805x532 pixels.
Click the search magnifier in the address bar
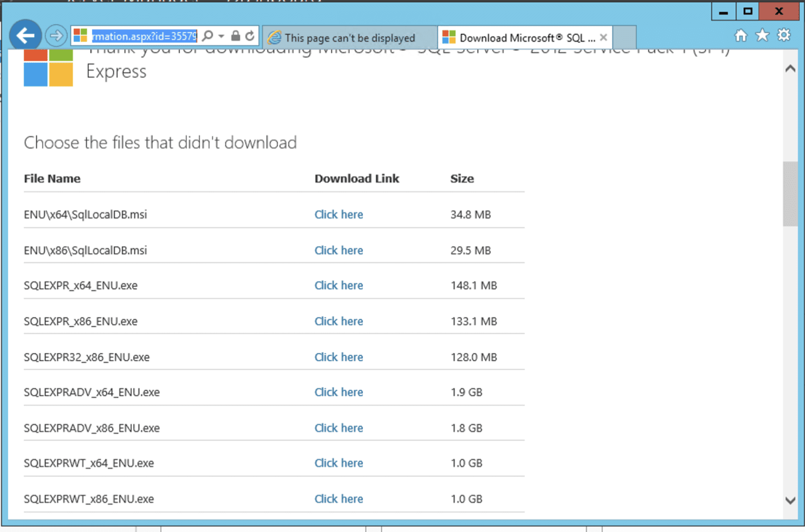point(207,36)
